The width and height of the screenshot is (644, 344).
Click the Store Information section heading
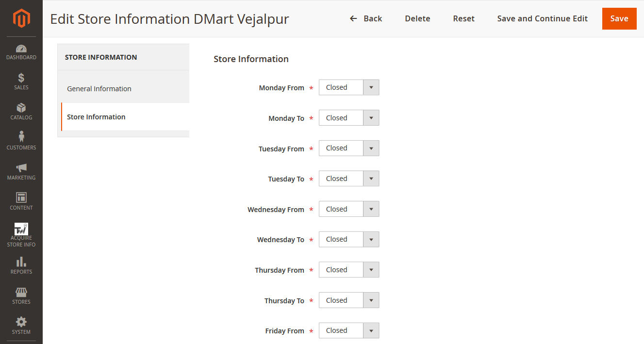(x=251, y=59)
